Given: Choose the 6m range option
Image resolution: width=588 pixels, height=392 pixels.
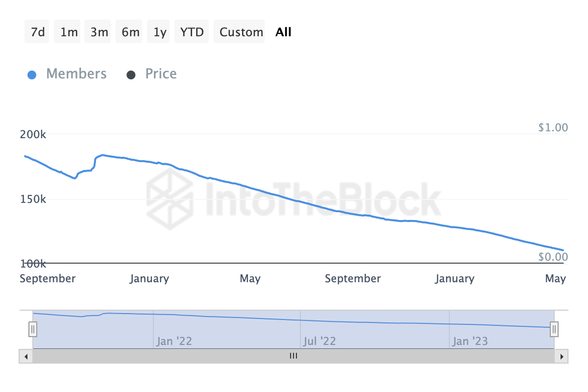Looking at the screenshot, I should point(130,32).
